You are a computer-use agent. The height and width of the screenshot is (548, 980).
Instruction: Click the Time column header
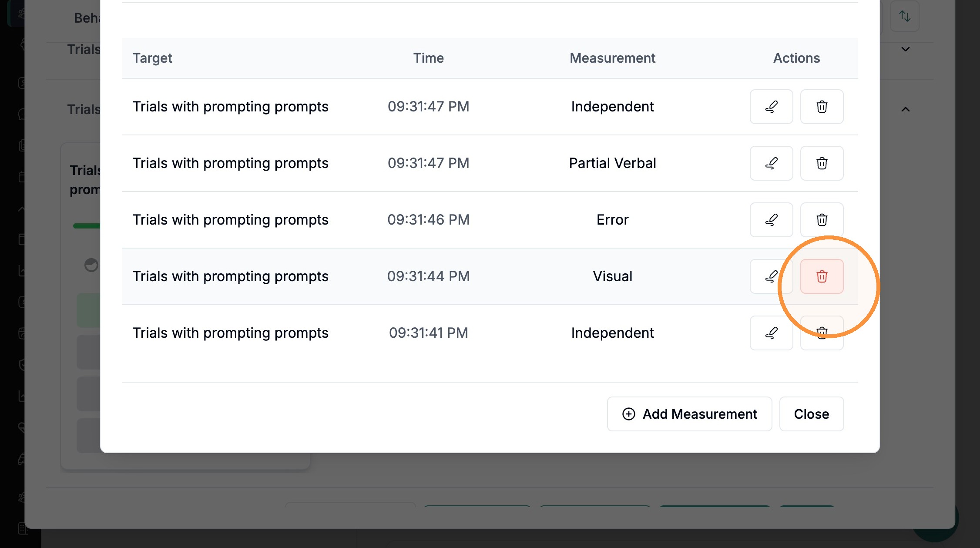point(428,58)
